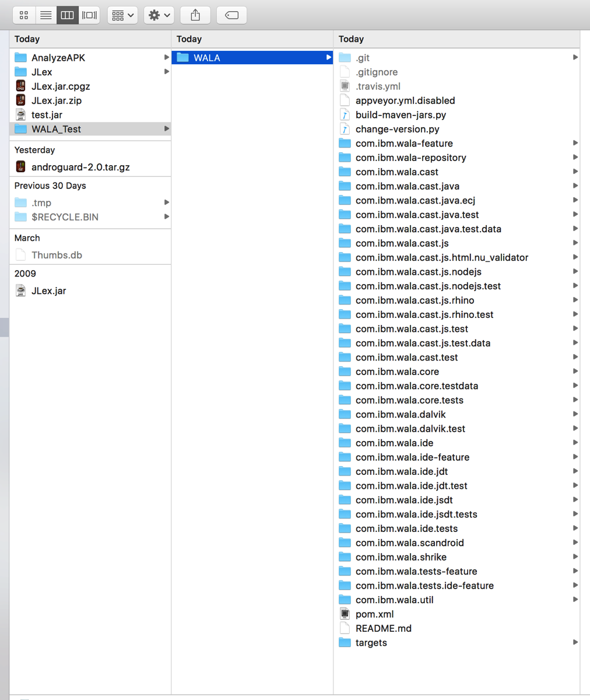The image size is (590, 700).
Task: Select the JLex folder icon
Action: coord(21,72)
